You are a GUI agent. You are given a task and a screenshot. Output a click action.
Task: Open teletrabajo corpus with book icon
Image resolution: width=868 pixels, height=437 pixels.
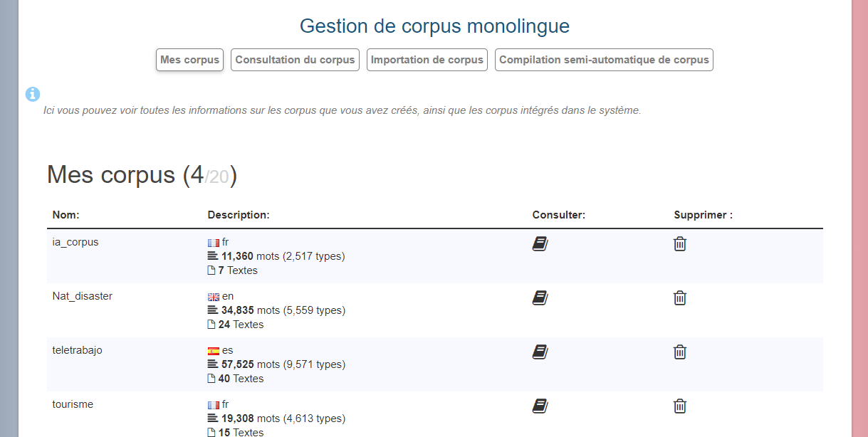click(540, 352)
